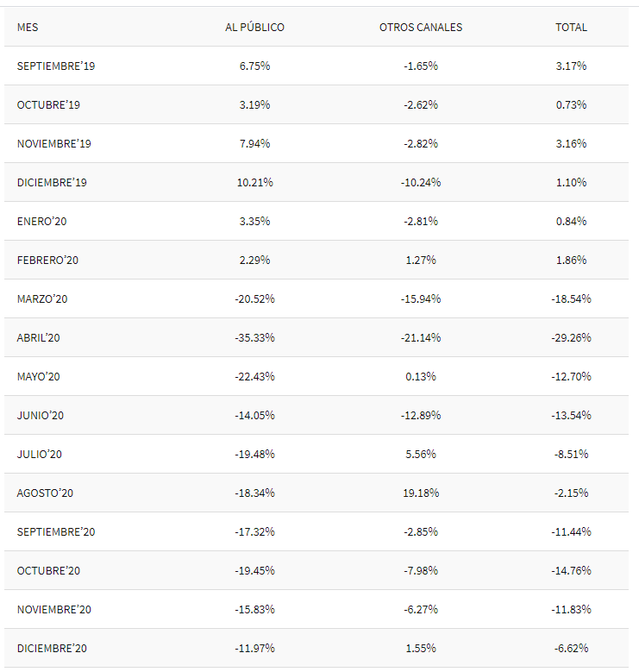Click the -18.54% total for MARZO'20
The width and height of the screenshot is (639, 672).
point(571,299)
